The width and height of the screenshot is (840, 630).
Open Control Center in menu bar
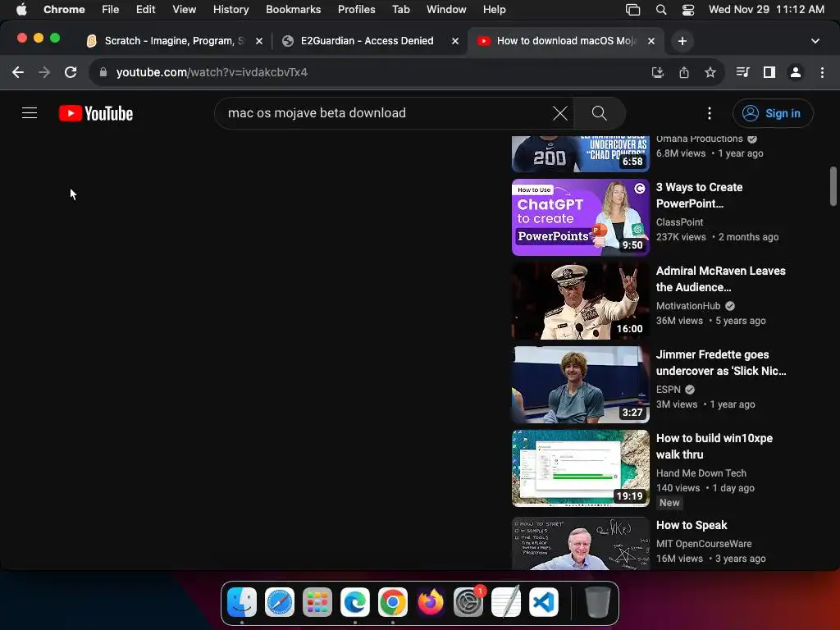pyautogui.click(x=688, y=9)
